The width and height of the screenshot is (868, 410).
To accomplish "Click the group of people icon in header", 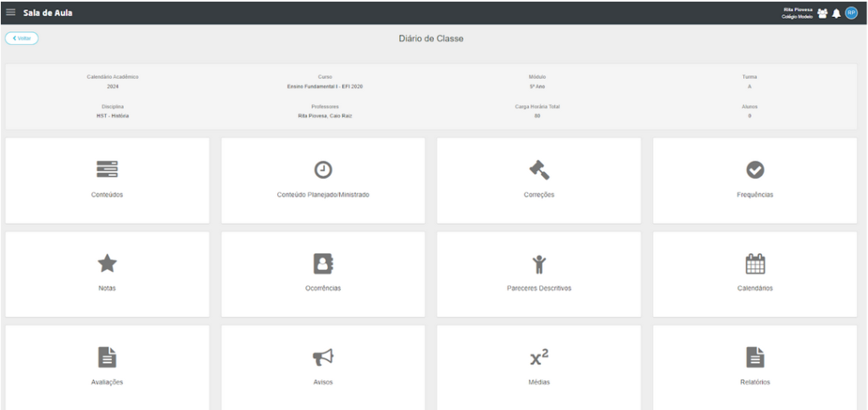I will [x=821, y=13].
